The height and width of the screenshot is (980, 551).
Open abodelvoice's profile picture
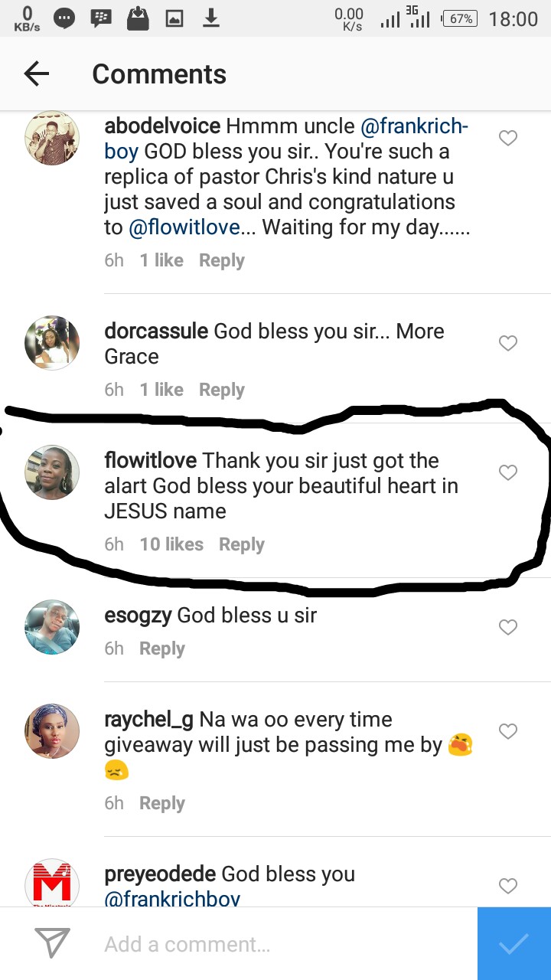tap(53, 138)
